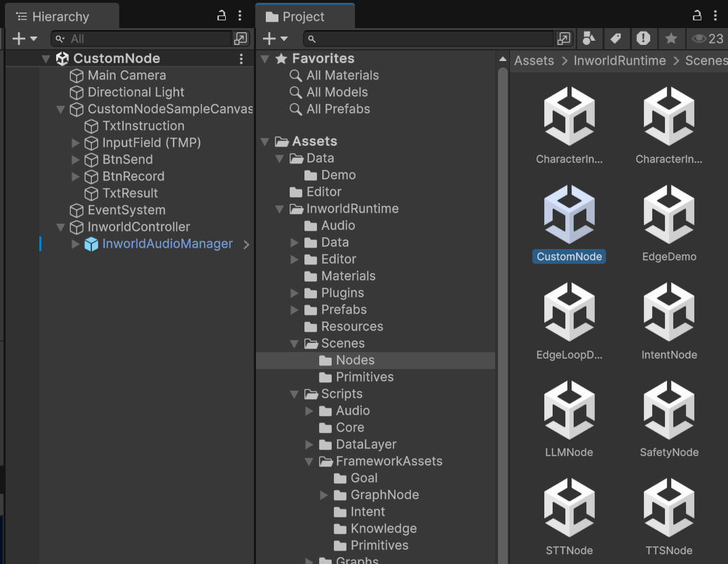Click the expand-search icon in Project search bar
This screenshot has height=564, width=728.
click(565, 39)
